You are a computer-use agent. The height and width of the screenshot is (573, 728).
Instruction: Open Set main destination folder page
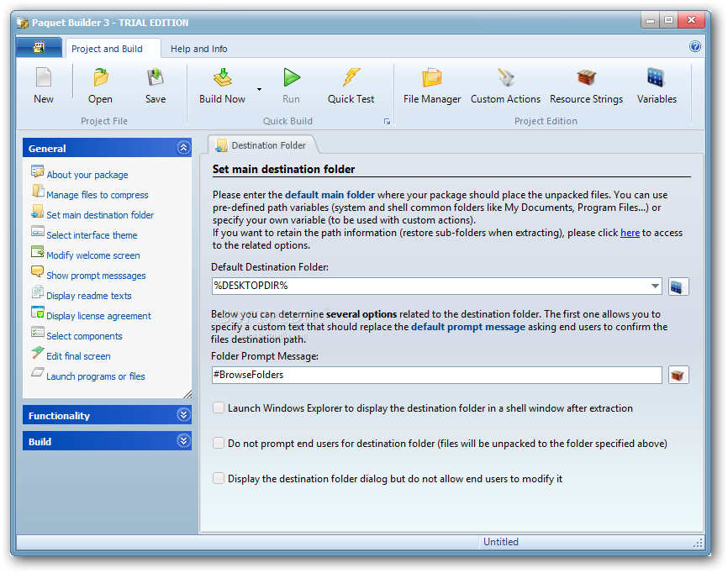coord(100,215)
